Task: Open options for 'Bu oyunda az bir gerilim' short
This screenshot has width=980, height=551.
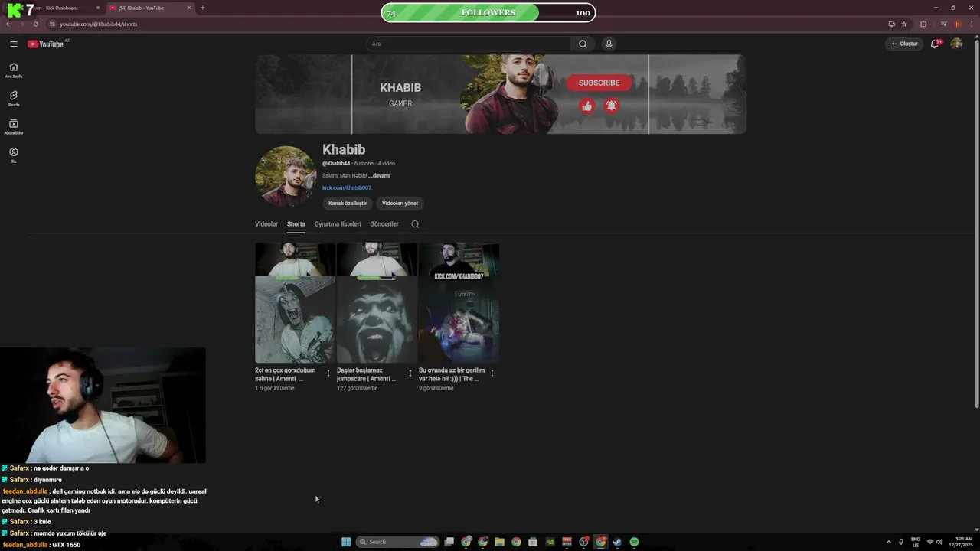Action: pyautogui.click(x=492, y=373)
